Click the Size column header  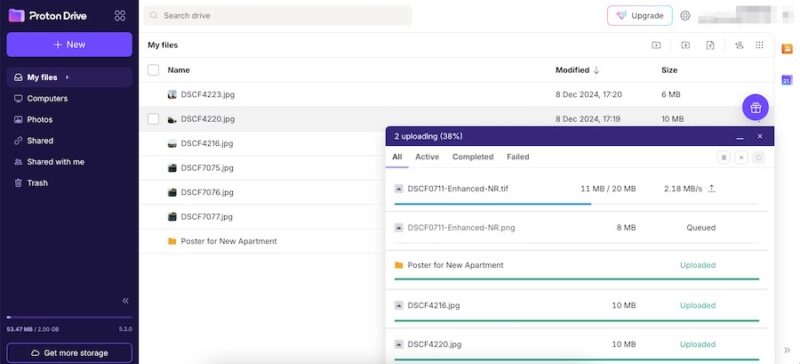[x=669, y=70]
